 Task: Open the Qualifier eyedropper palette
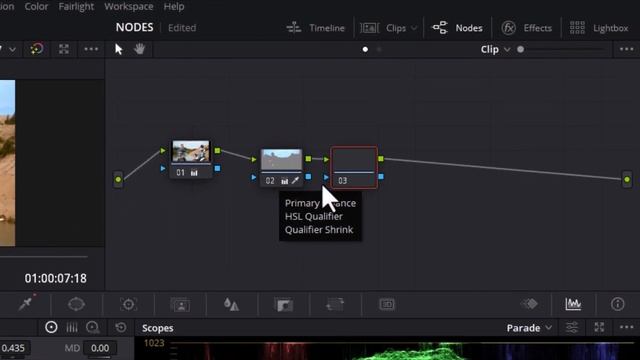[26, 304]
